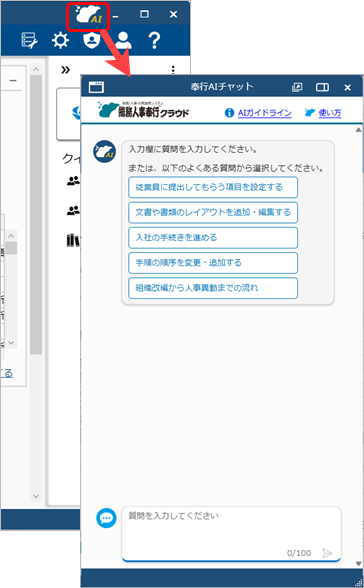Screen dimensions: 364x588
Task: Open the 使い方 link
Action: point(330,112)
